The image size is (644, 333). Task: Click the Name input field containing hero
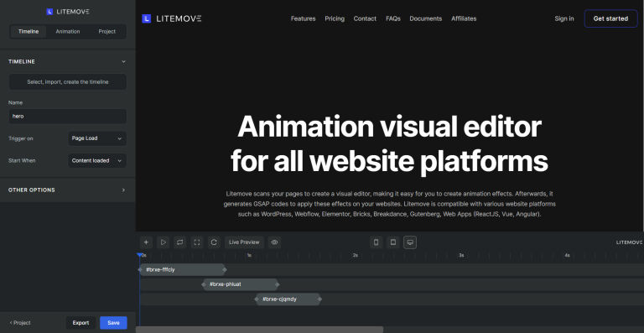[68, 117]
